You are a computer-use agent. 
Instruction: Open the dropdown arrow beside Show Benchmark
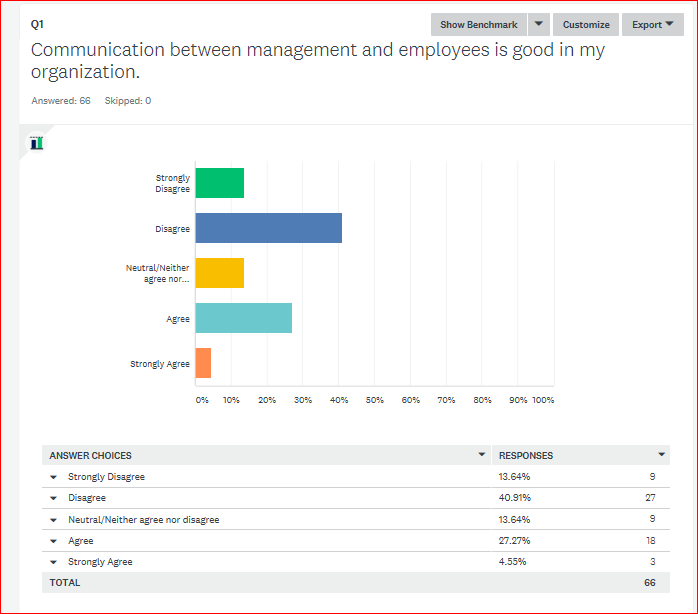coord(538,25)
